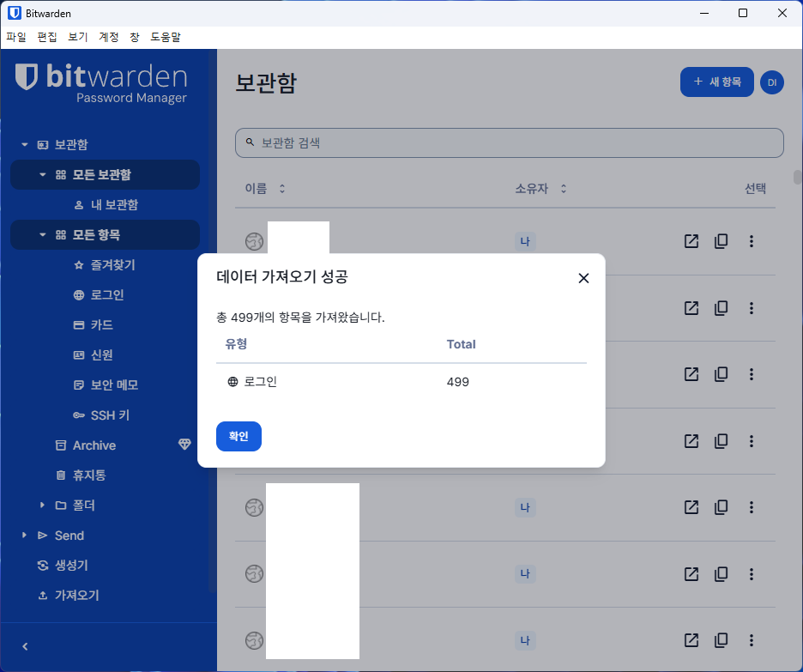This screenshot has width=803, height=672.
Task: Collapse the 모든 보관함 tree node
Action: [x=43, y=175]
